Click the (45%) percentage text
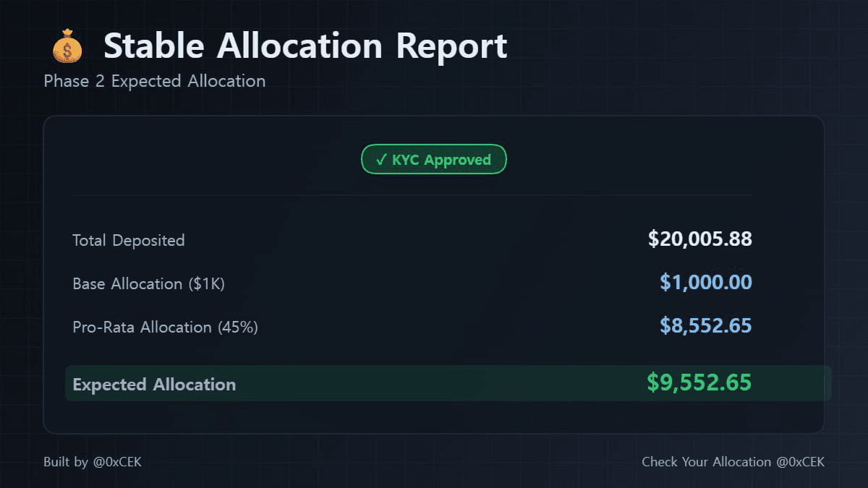Viewport: 868px width, 488px height. tap(238, 327)
